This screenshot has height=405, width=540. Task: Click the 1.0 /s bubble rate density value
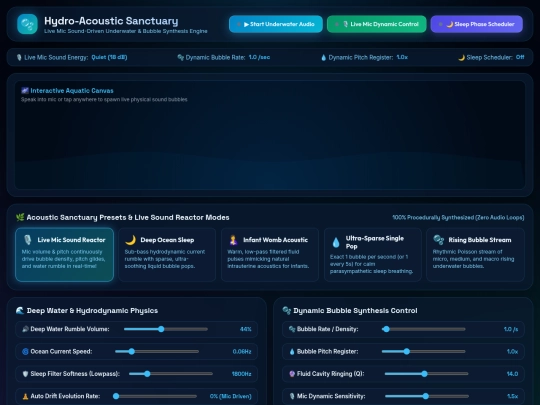coord(511,329)
